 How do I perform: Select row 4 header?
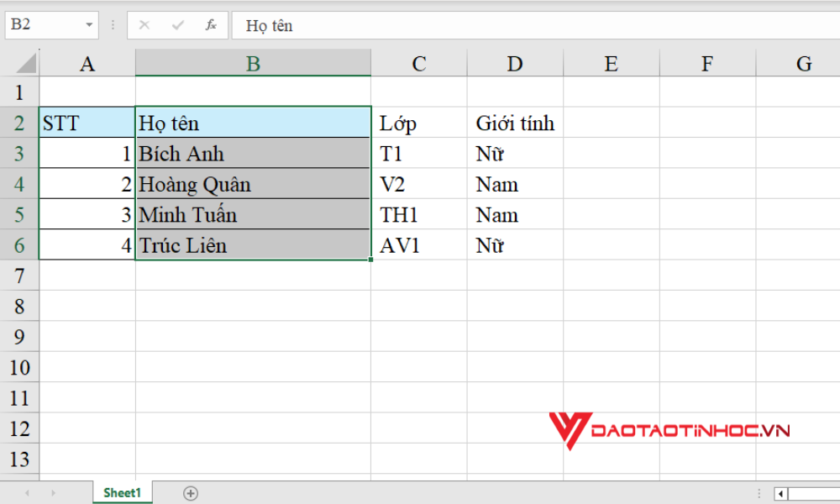click(19, 184)
